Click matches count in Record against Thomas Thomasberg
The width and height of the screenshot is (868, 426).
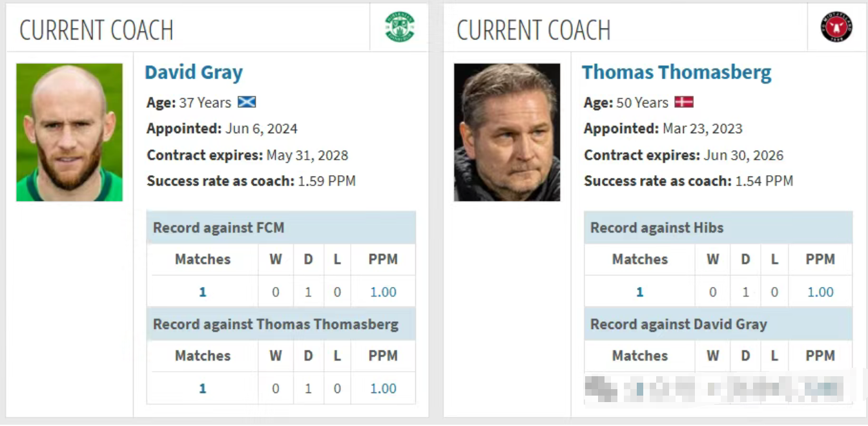tap(202, 389)
